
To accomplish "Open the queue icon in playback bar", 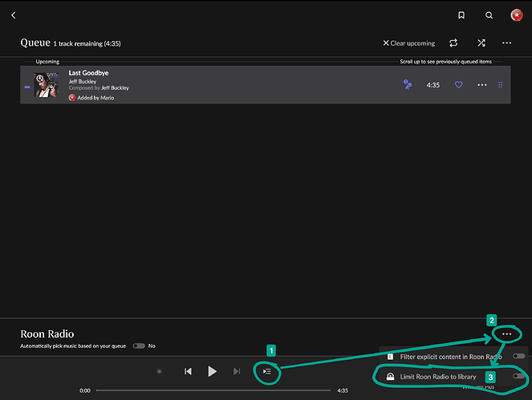I will pos(267,371).
